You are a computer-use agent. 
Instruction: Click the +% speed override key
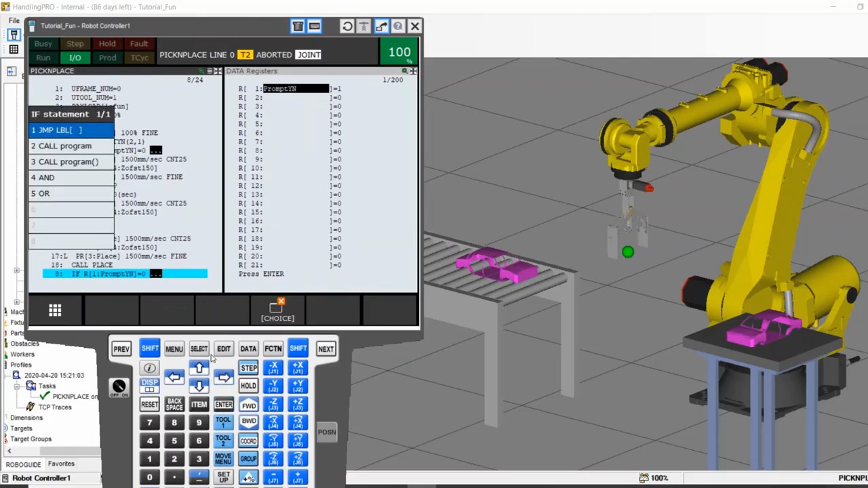249,478
